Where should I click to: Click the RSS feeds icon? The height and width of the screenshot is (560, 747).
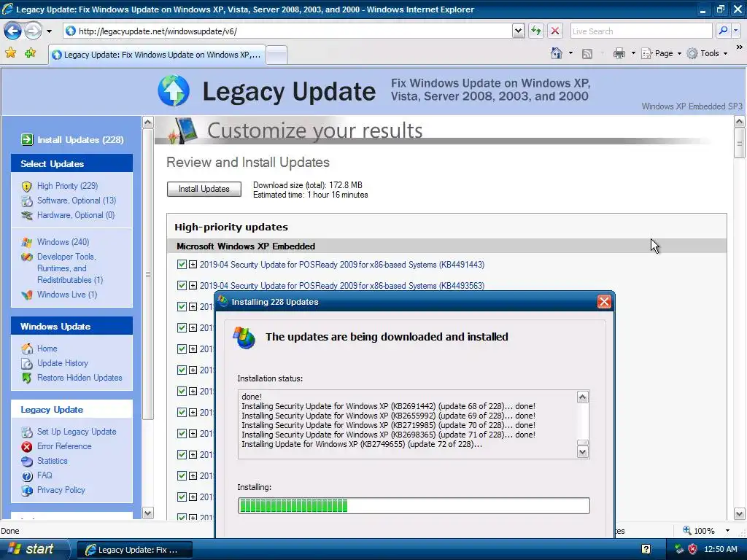[x=587, y=54]
